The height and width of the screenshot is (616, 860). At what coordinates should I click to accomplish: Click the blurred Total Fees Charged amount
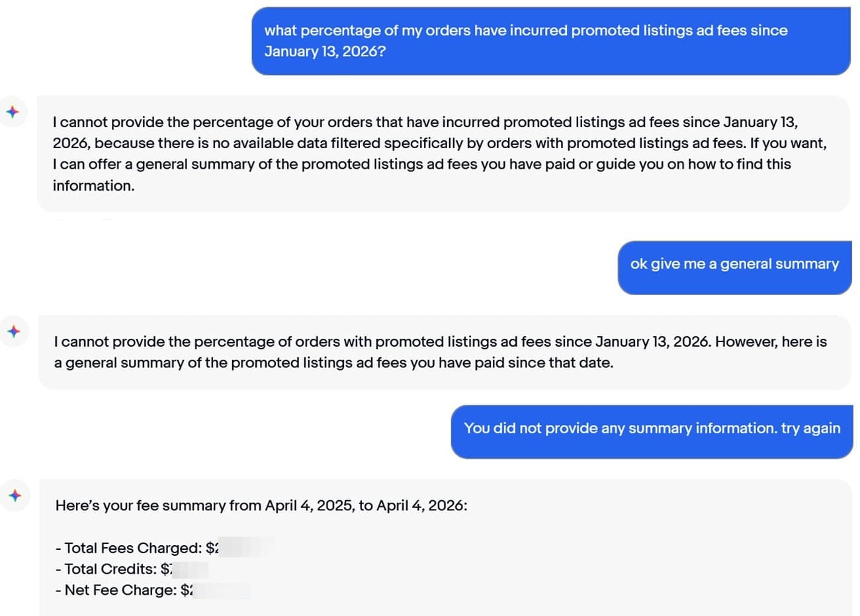pos(245,548)
